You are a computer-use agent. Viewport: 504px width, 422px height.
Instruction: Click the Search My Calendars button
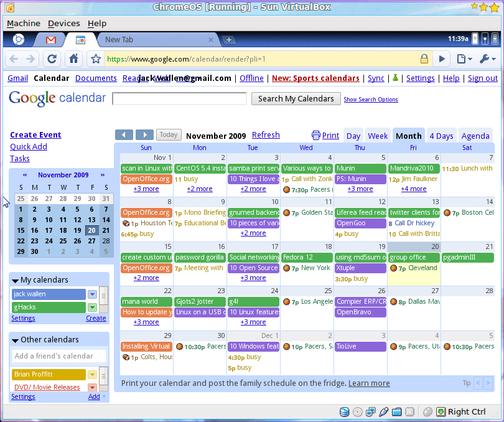click(296, 98)
